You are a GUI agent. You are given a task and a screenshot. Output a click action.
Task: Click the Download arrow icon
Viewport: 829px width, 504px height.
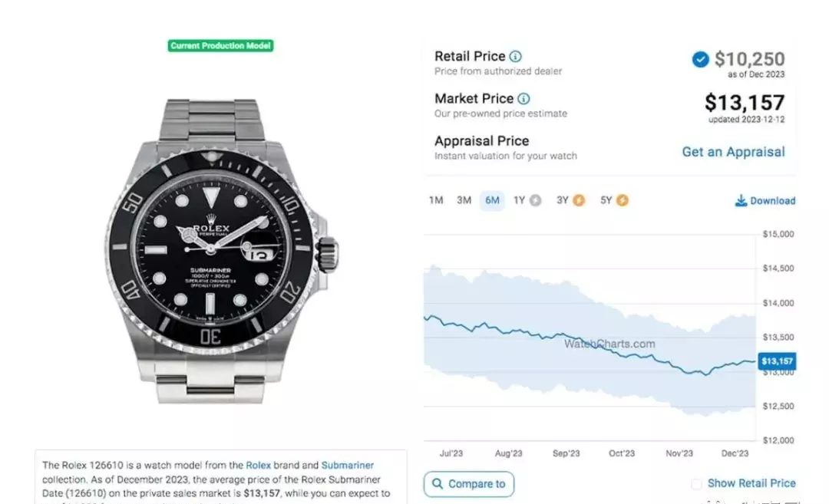pos(741,200)
